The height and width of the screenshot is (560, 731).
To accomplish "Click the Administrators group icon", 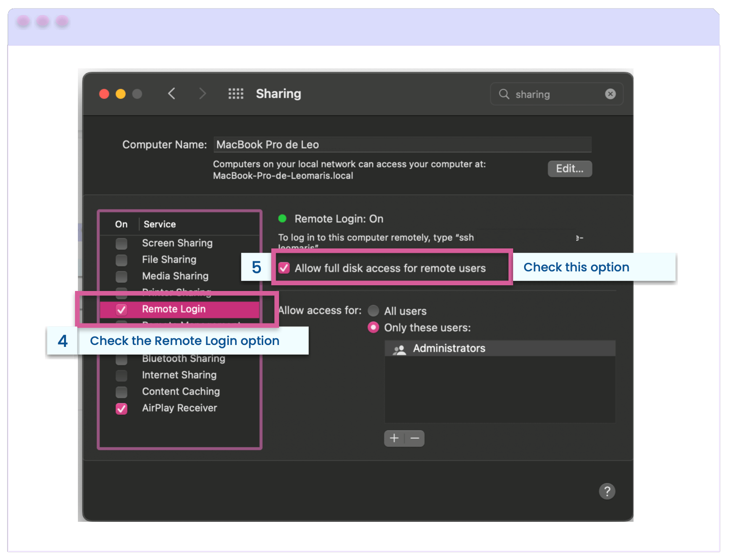I will [x=399, y=349].
